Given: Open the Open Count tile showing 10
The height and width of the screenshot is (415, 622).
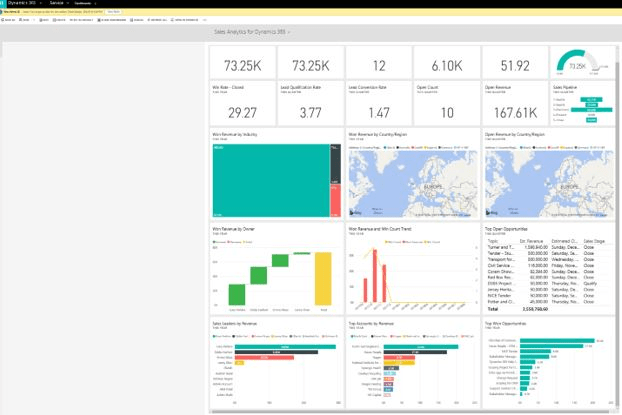Looking at the screenshot, I should coord(447,104).
